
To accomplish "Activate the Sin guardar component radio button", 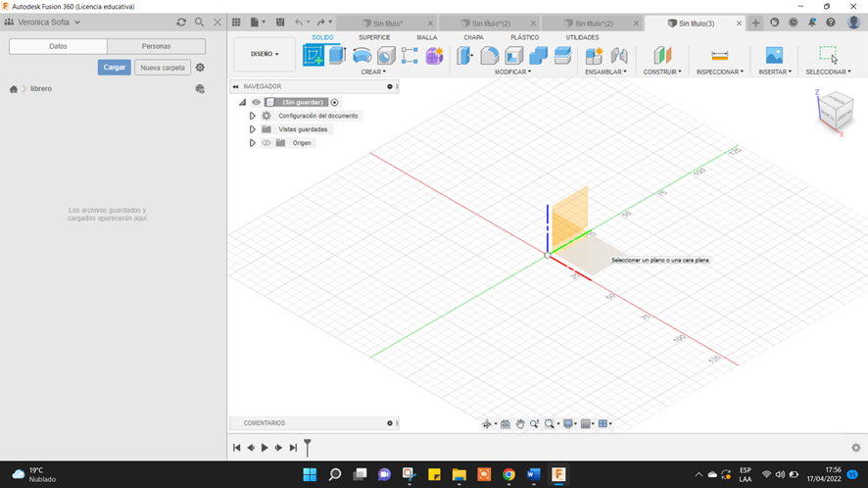I will point(334,102).
